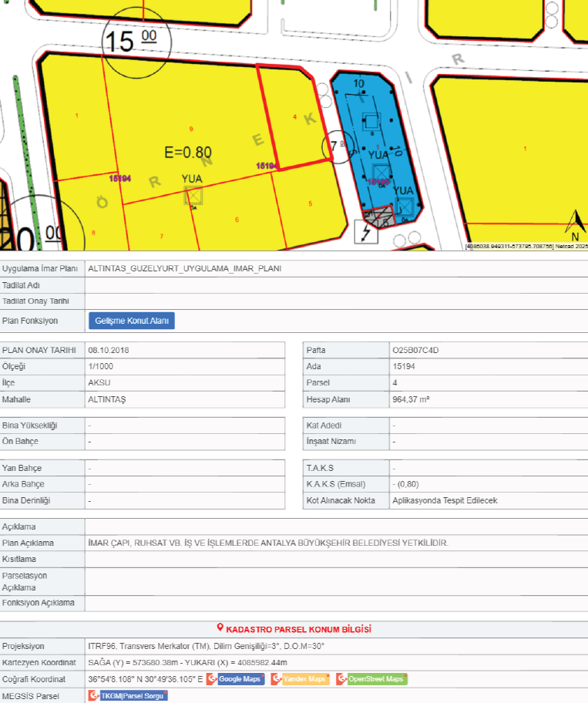Click the plan name ALTINTAS_GUZELYURT_UYGULAMA_IMAR_PLANI
Screen dimensions: 588x703
coord(185,269)
